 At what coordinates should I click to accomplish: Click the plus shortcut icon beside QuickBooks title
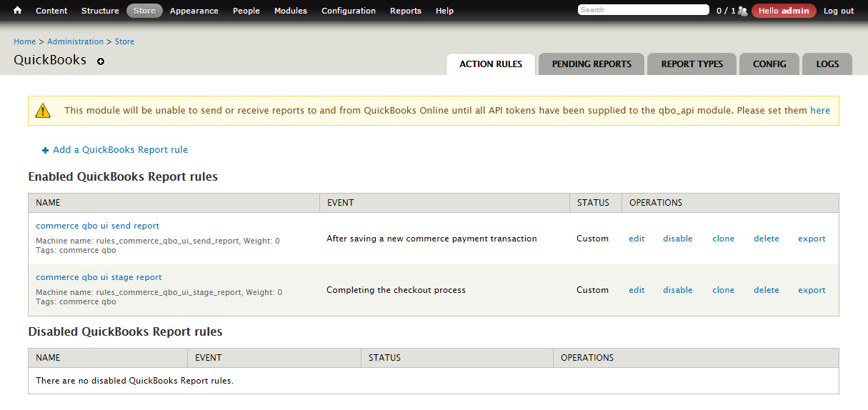101,61
